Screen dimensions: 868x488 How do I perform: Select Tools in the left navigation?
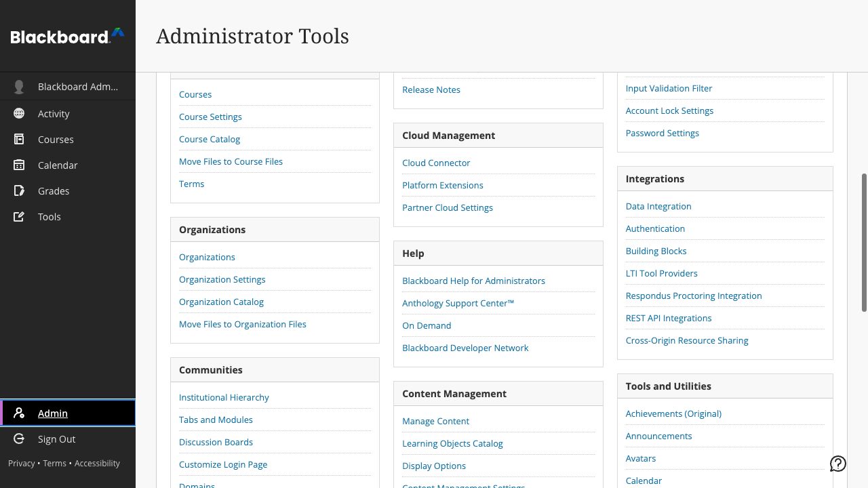pos(68,216)
